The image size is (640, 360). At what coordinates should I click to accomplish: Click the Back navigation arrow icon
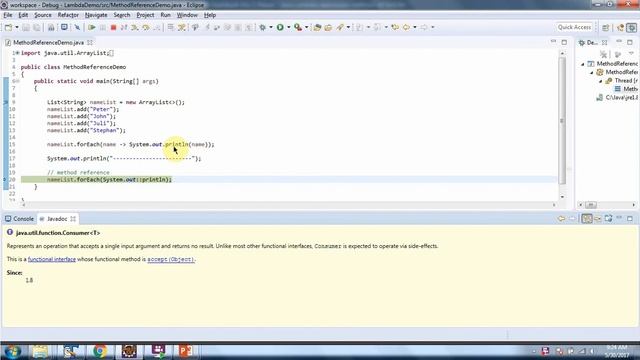[406, 27]
